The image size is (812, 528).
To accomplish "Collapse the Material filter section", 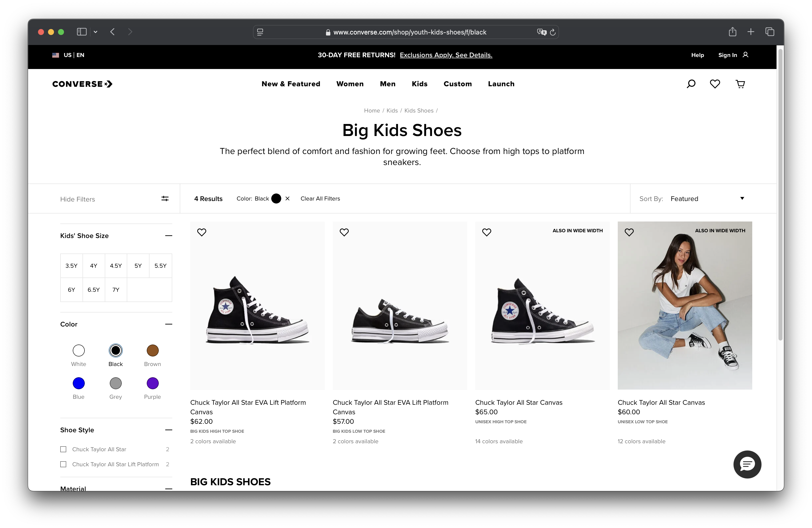I will (x=168, y=489).
